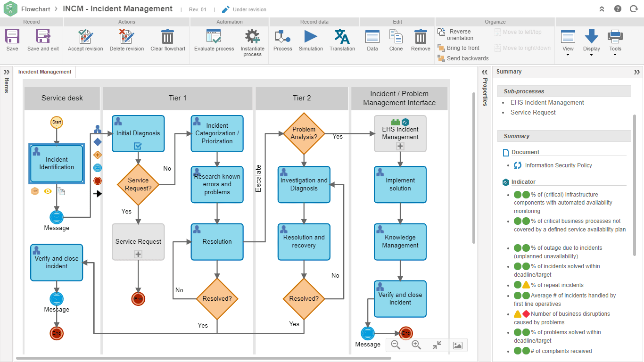Clear flowchart using the trash icon
The image size is (644, 362).
click(167, 37)
